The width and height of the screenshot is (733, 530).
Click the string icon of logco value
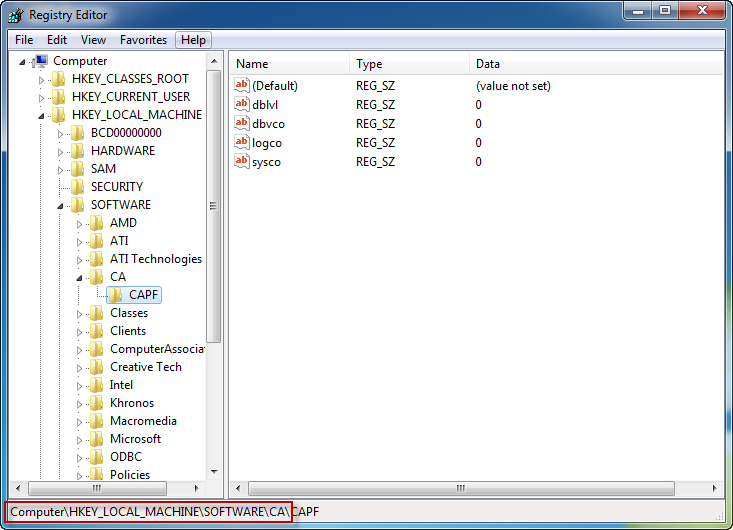pyautogui.click(x=242, y=142)
